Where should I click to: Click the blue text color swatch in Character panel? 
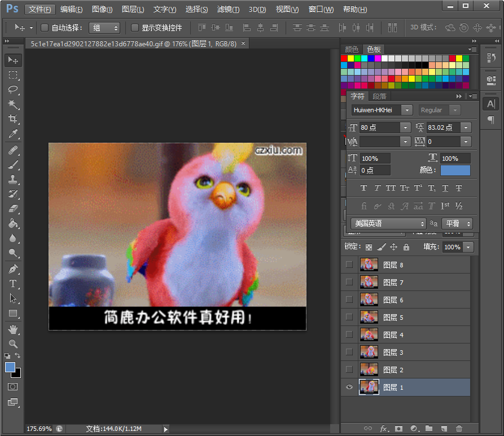[x=455, y=170]
